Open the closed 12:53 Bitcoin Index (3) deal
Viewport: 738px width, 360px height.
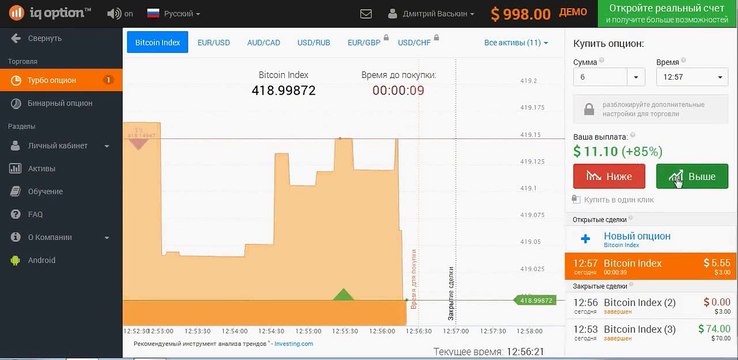651,332
